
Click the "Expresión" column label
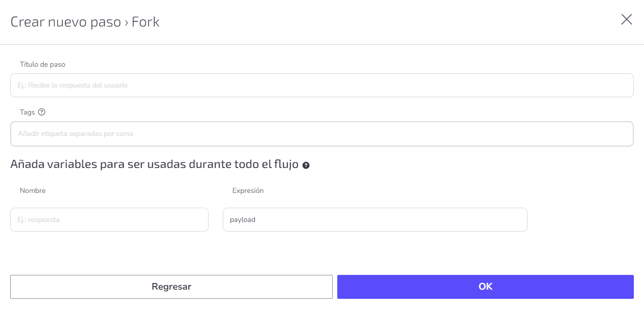[248, 191]
